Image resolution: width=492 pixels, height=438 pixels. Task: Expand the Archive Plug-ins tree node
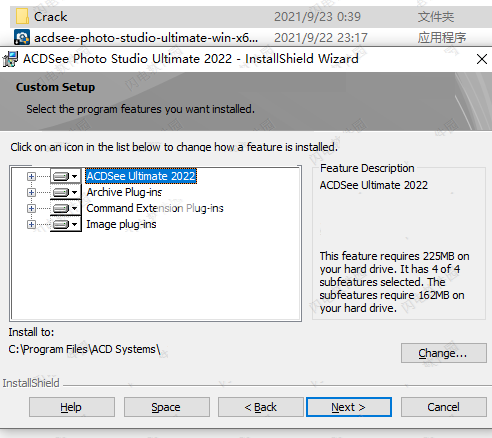(x=31, y=192)
